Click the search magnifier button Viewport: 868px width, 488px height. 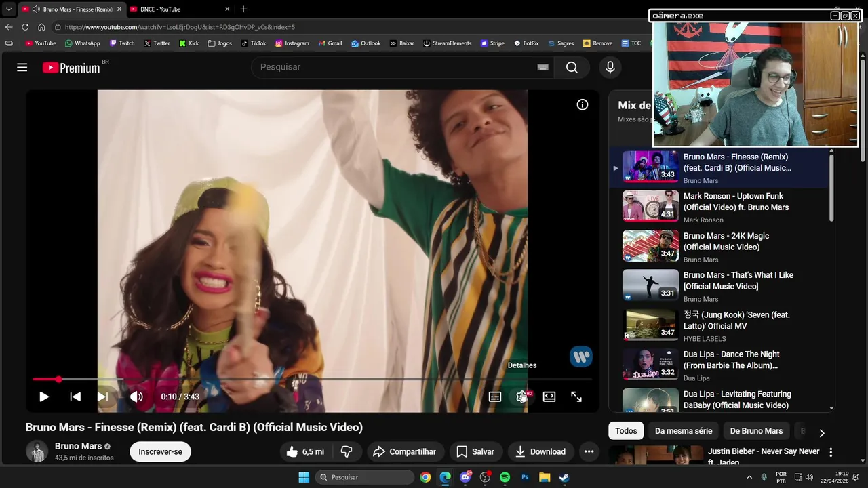[x=572, y=67]
